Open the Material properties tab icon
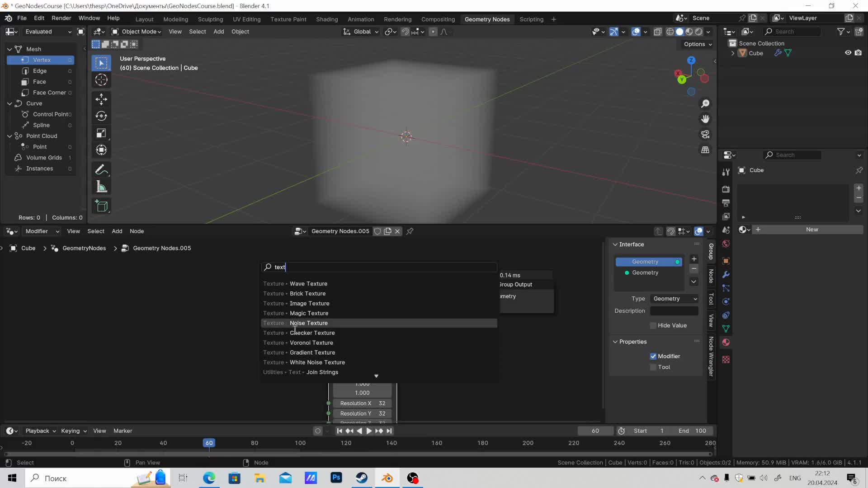868x488 pixels. (726, 343)
